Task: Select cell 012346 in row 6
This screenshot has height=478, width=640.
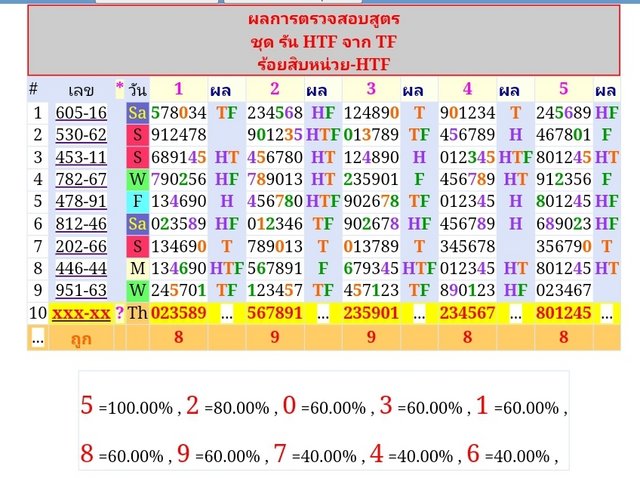Action: [275, 224]
